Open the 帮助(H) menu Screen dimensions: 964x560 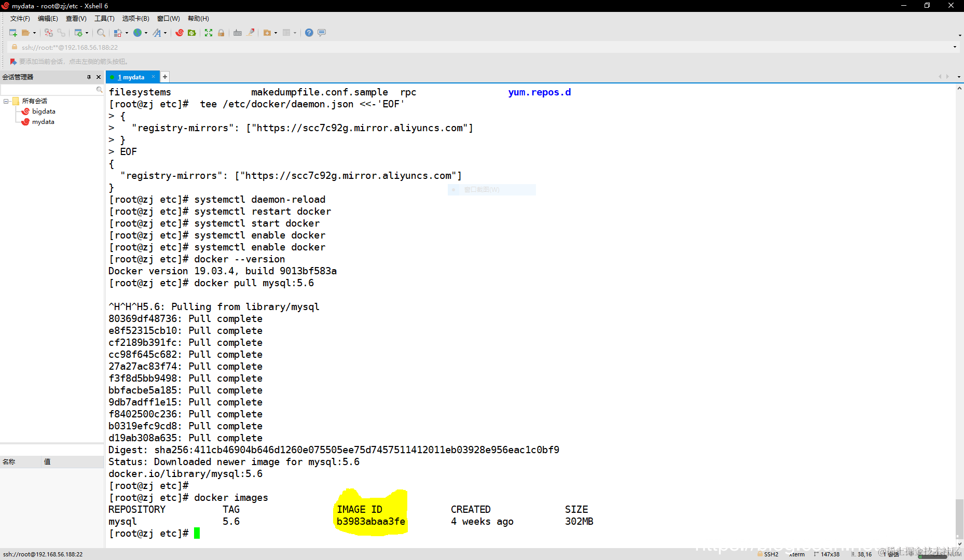198,19
